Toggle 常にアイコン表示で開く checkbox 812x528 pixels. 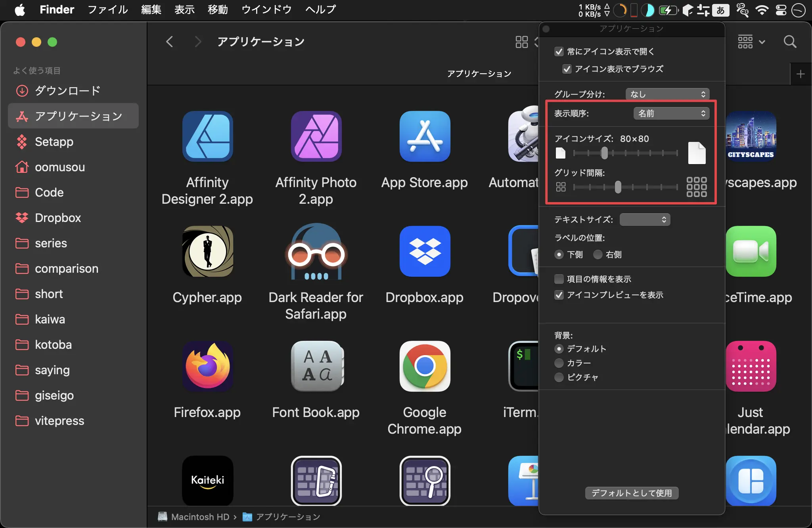click(x=559, y=52)
